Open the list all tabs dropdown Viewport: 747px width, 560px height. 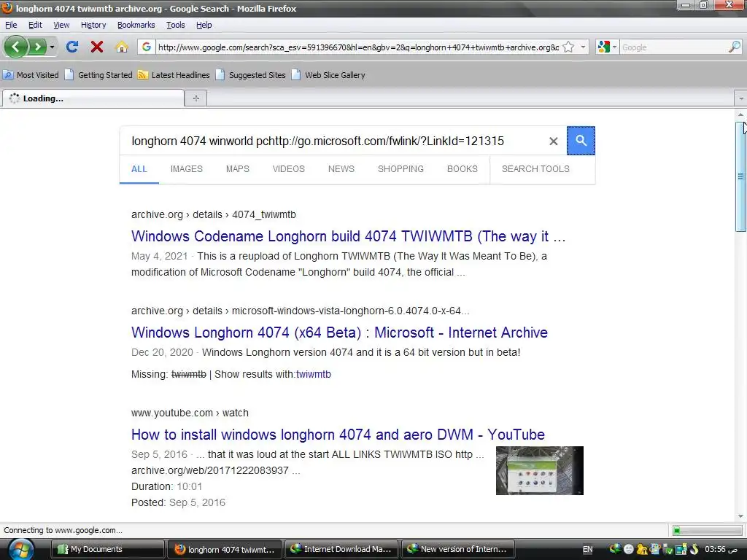(x=741, y=98)
